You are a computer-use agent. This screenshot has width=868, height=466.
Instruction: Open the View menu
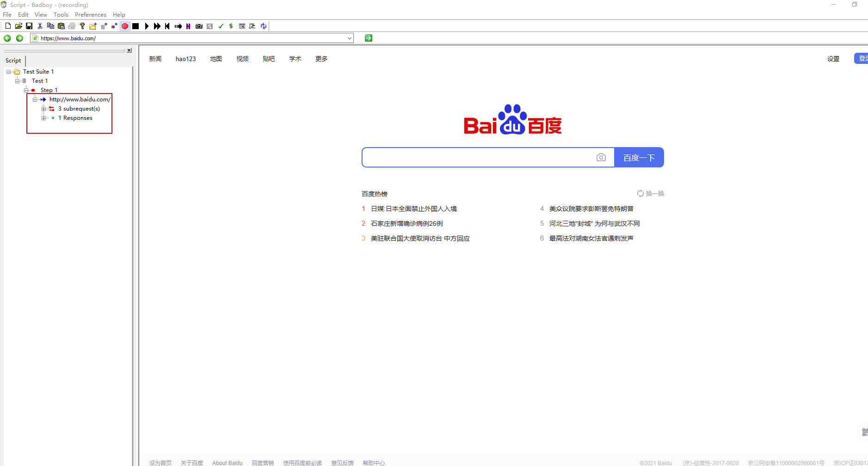coord(41,14)
